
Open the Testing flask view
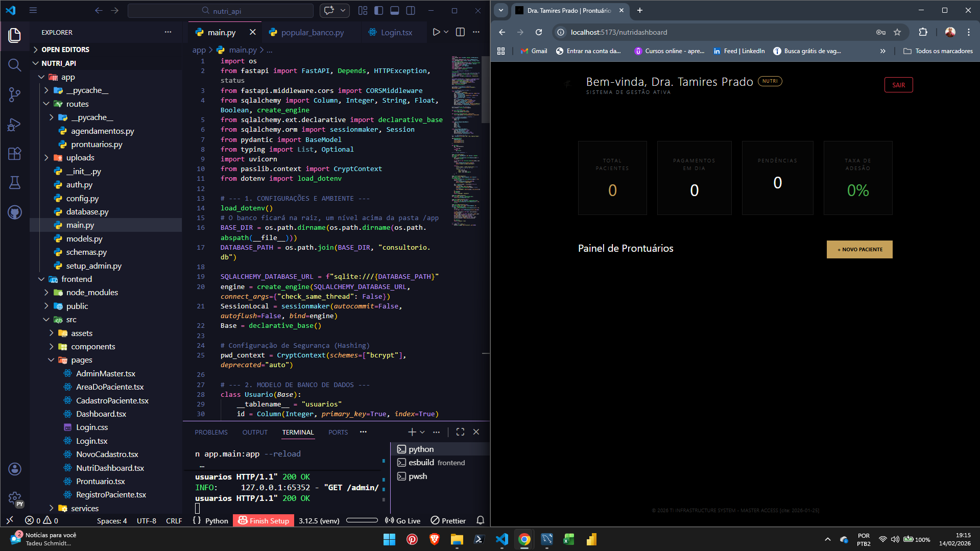pyautogui.click(x=14, y=183)
